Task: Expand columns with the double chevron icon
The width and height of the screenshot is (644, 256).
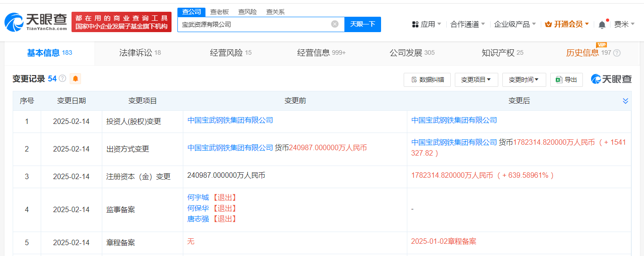Action: (x=625, y=101)
